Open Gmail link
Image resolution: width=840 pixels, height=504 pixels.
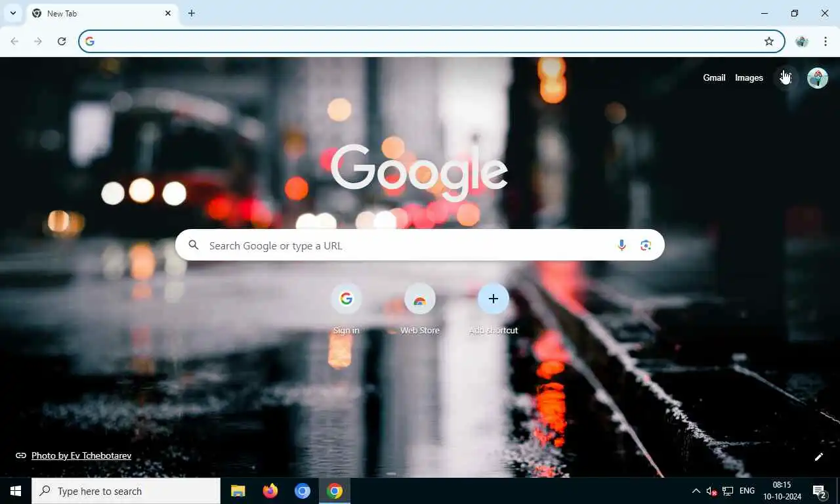[x=714, y=77]
